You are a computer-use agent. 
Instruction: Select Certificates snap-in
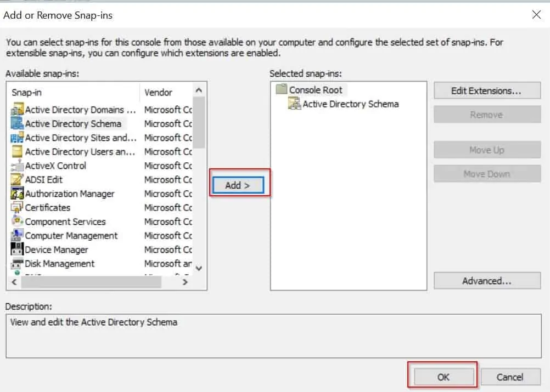(48, 208)
